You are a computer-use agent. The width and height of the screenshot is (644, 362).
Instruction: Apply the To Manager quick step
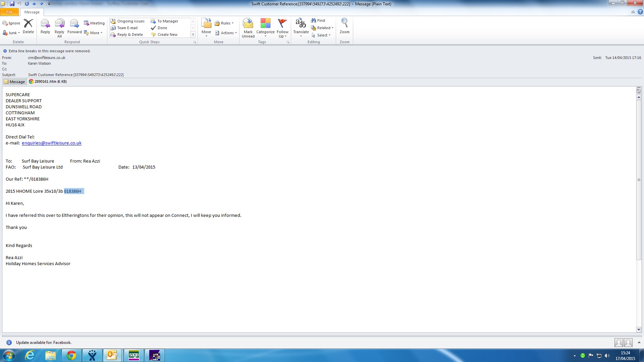167,21
